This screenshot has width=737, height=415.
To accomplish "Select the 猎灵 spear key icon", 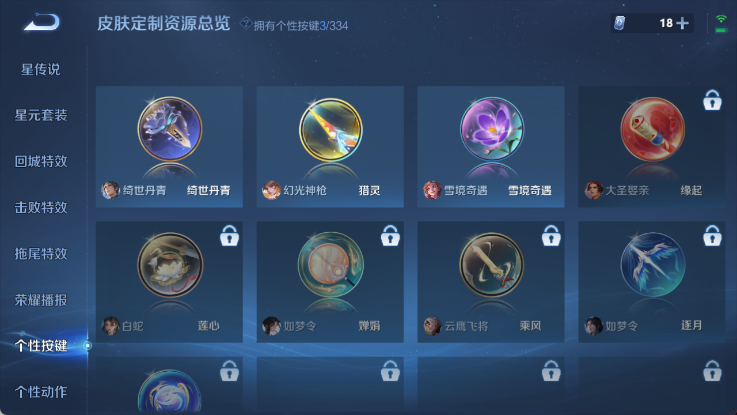I will tap(330, 130).
